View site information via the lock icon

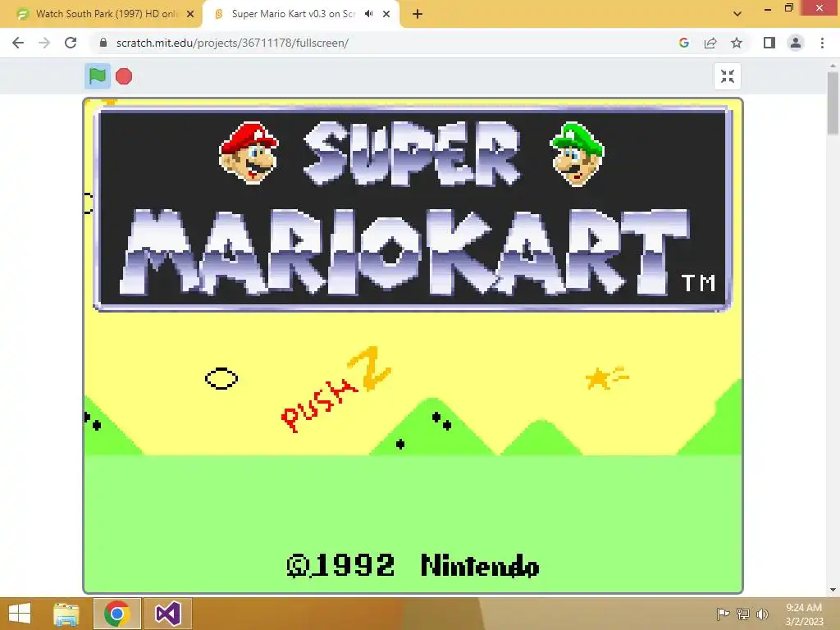pyautogui.click(x=103, y=43)
